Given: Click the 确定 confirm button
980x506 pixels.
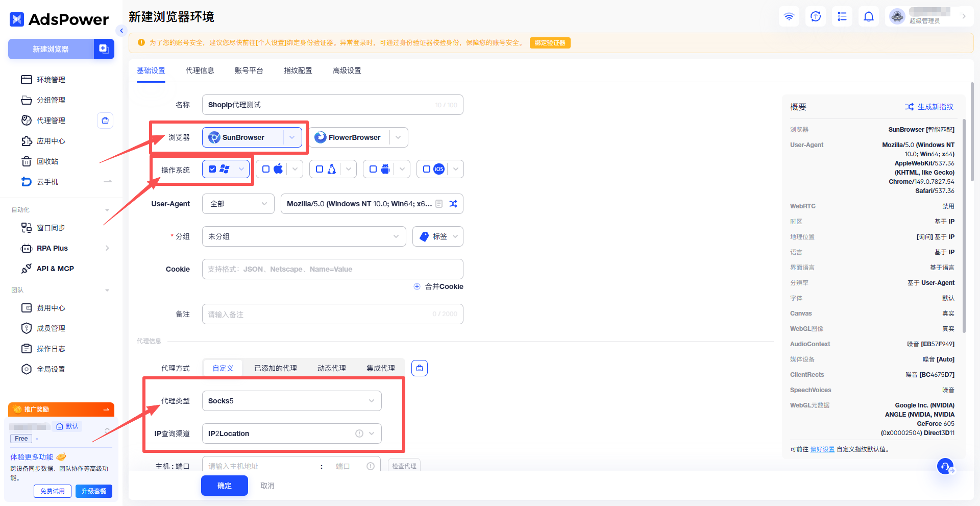Looking at the screenshot, I should point(225,486).
